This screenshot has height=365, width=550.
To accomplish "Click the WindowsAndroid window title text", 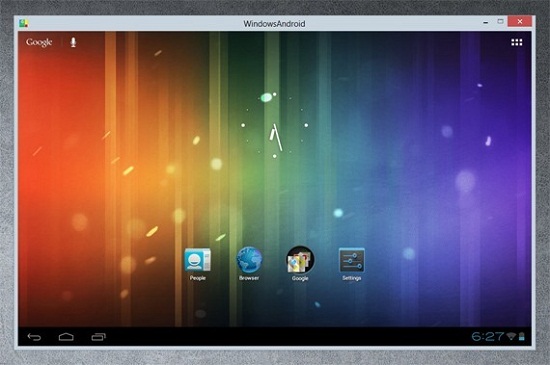I will pos(274,24).
